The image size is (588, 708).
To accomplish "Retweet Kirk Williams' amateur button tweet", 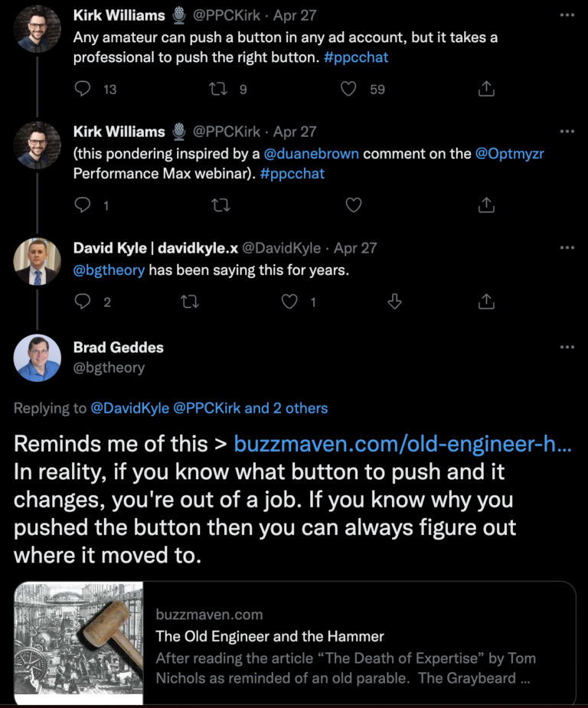I will click(x=218, y=90).
